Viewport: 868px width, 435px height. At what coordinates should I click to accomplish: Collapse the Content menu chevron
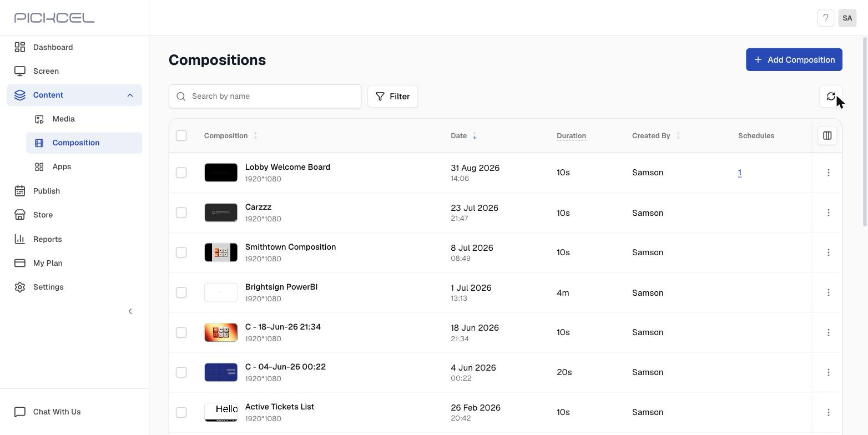(x=130, y=95)
